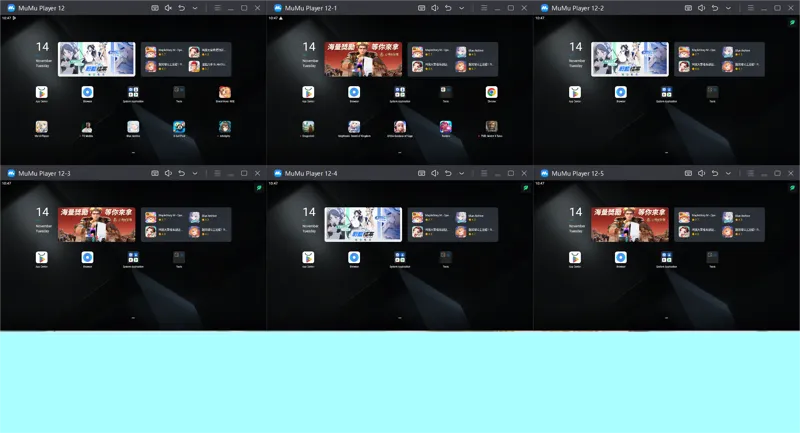
Task: Open App Center in MuMu Player 12-1
Action: [x=308, y=92]
